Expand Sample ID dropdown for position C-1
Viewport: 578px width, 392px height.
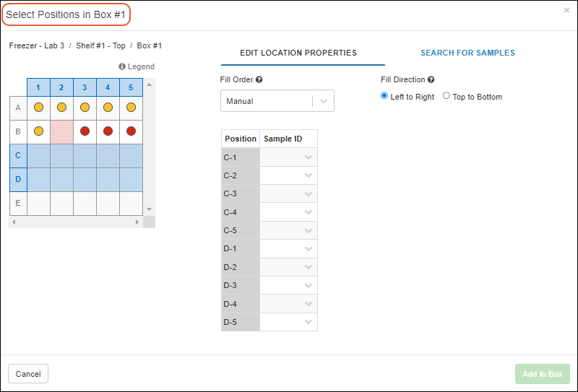click(309, 157)
